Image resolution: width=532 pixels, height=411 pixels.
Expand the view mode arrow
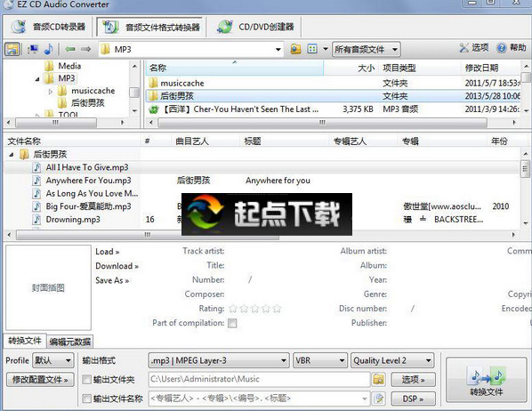(x=325, y=49)
